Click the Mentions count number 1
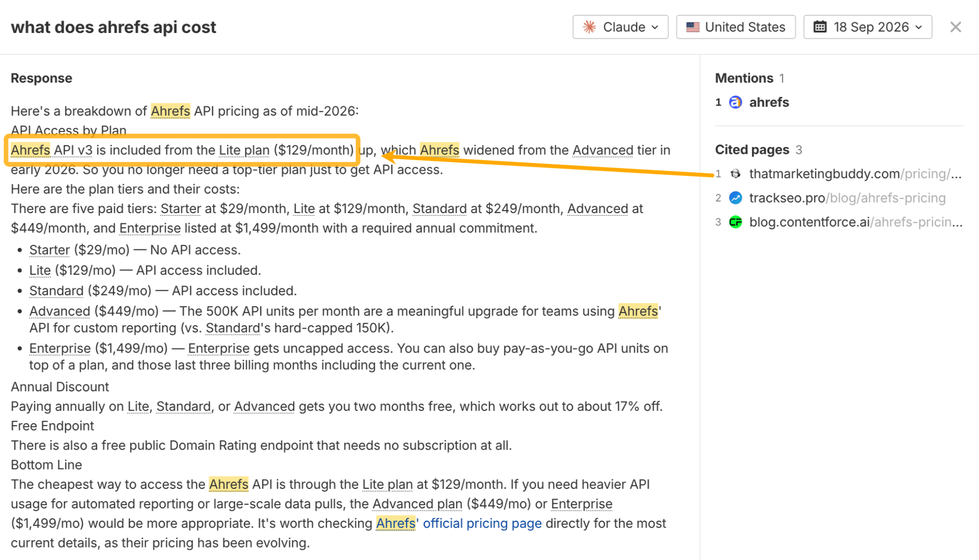 [x=782, y=78]
